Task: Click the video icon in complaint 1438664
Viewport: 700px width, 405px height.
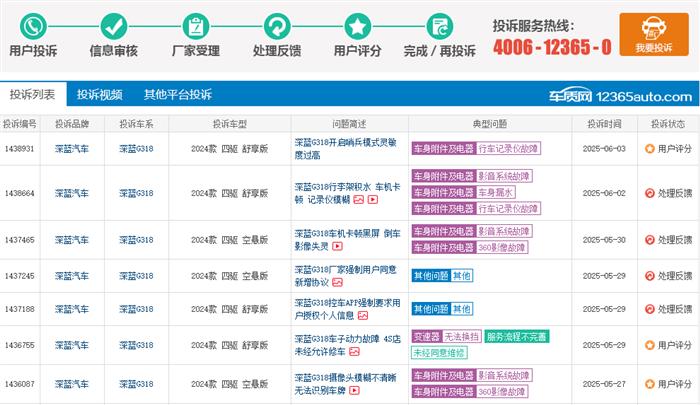Action: pos(373,200)
